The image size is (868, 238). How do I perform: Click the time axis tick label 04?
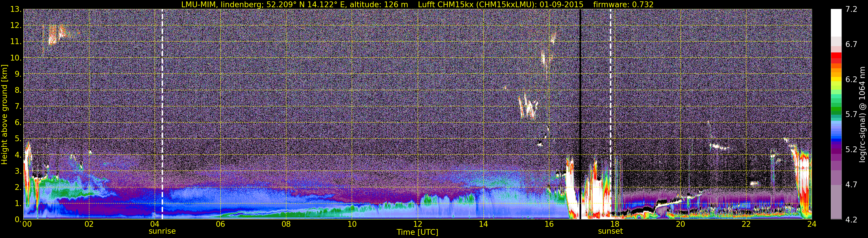(155, 224)
